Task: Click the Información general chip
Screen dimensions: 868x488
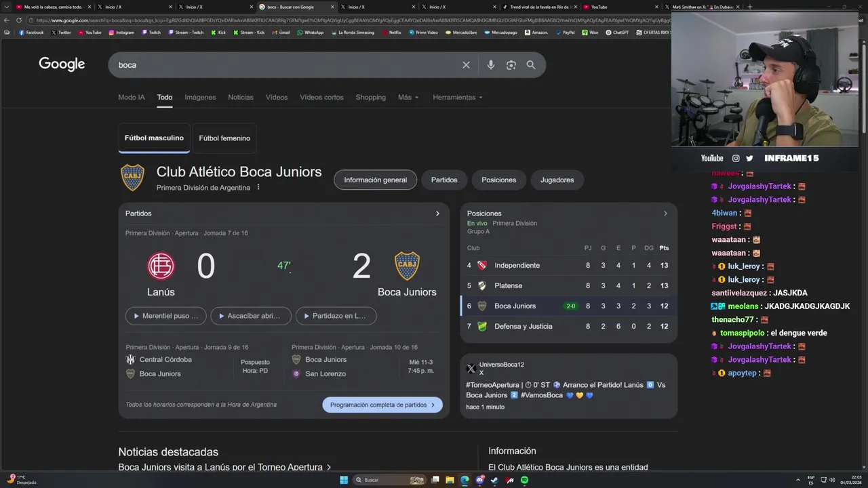Action: (x=375, y=180)
